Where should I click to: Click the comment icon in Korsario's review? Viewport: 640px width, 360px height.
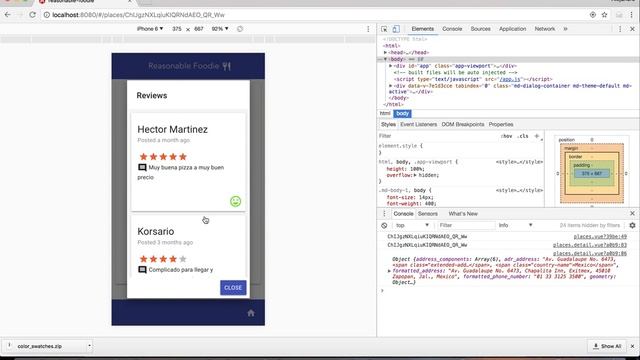tap(142, 270)
